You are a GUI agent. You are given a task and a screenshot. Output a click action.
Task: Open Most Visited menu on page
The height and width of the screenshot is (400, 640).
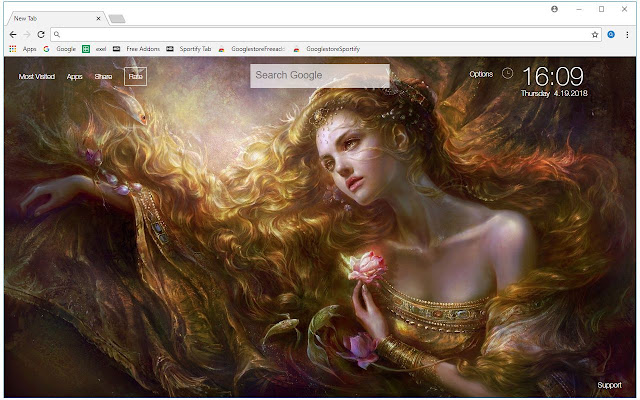37,76
